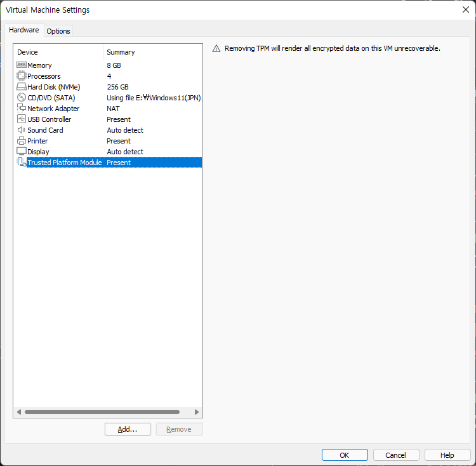
Task: Click the USB Controller Present summary
Action: (x=119, y=119)
